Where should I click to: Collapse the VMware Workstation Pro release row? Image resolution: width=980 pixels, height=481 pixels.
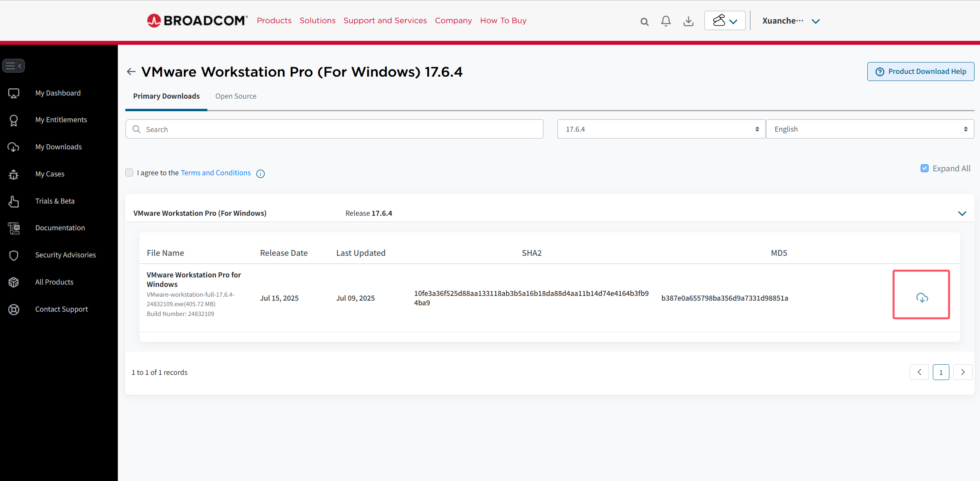point(962,213)
